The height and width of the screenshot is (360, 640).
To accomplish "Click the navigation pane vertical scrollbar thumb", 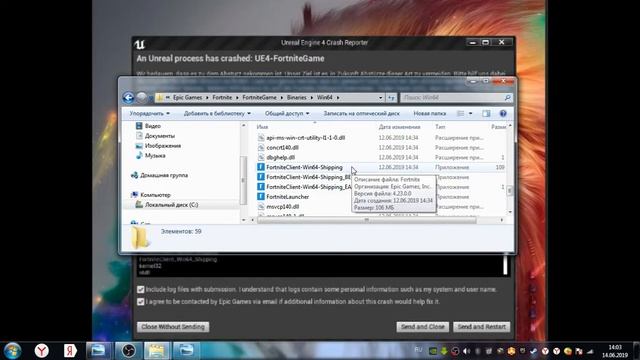I will [x=243, y=180].
